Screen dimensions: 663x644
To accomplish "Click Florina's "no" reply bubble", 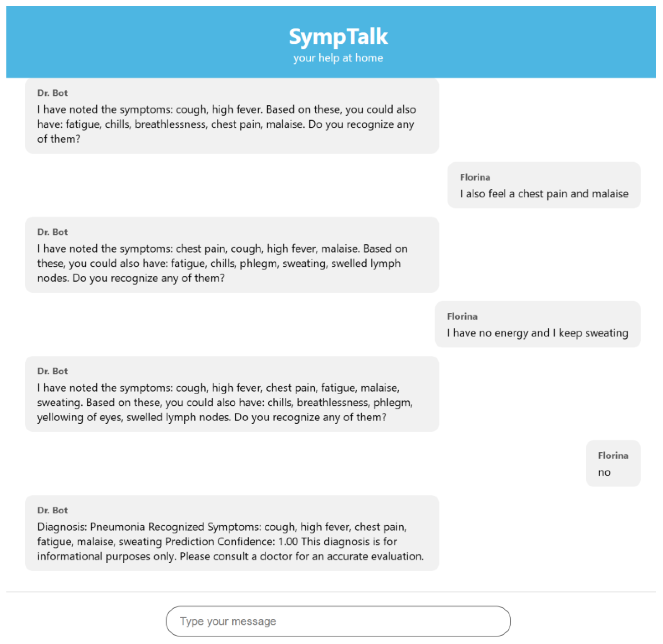I will point(613,463).
